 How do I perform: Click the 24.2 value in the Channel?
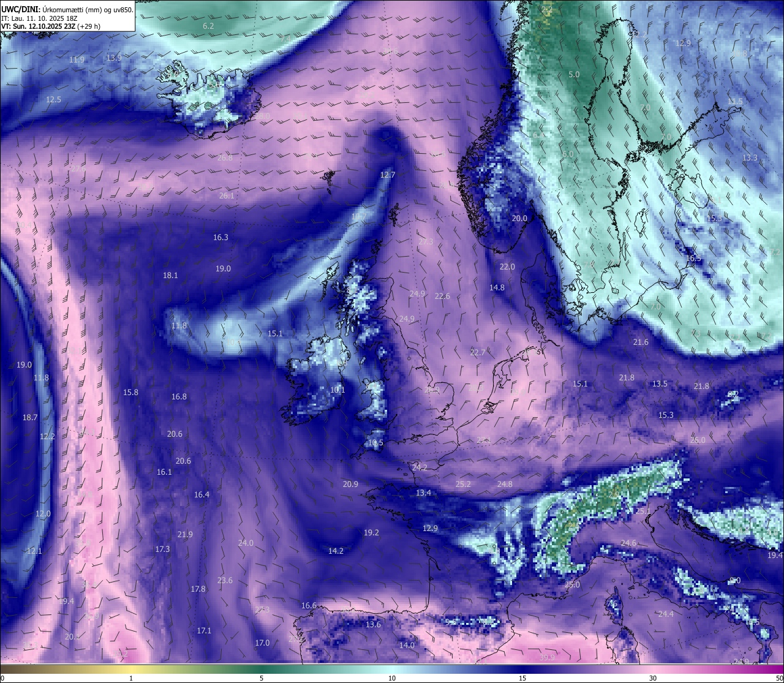coord(420,467)
